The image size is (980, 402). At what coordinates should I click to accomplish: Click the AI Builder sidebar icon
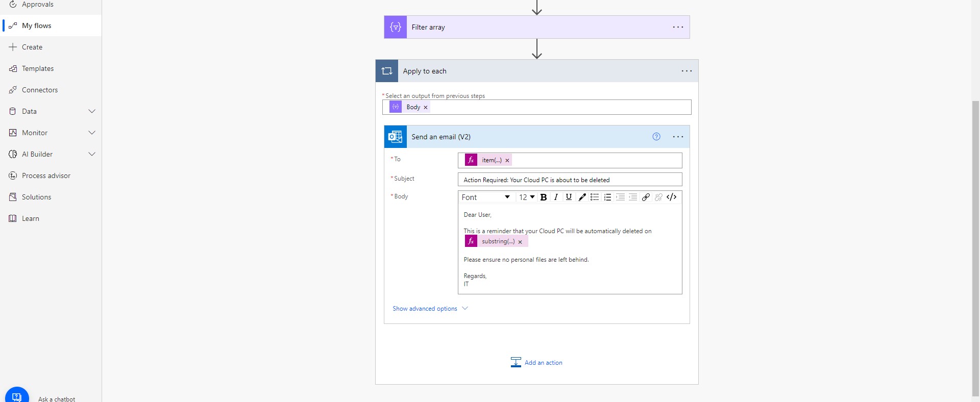pyautogui.click(x=13, y=154)
